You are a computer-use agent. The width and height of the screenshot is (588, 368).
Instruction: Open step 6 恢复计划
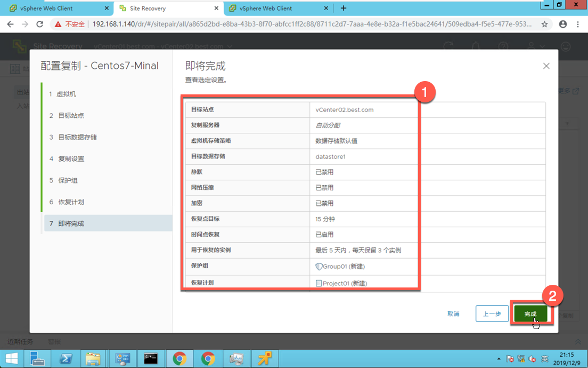[107, 202]
